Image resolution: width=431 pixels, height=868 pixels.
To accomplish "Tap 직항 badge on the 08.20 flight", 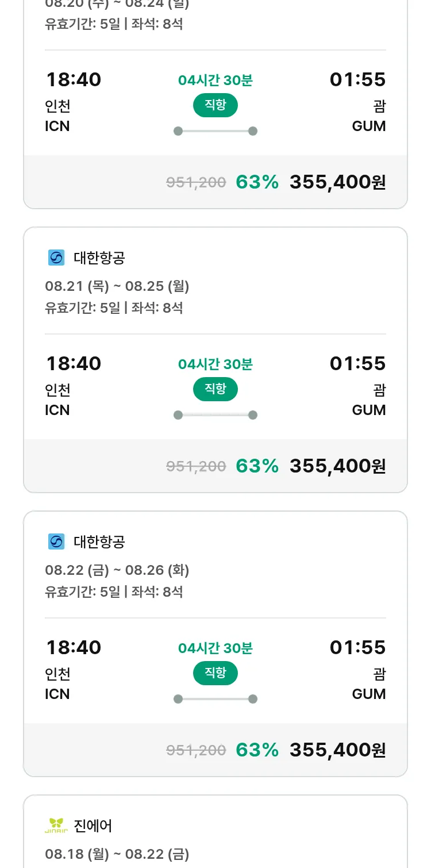I will click(215, 105).
